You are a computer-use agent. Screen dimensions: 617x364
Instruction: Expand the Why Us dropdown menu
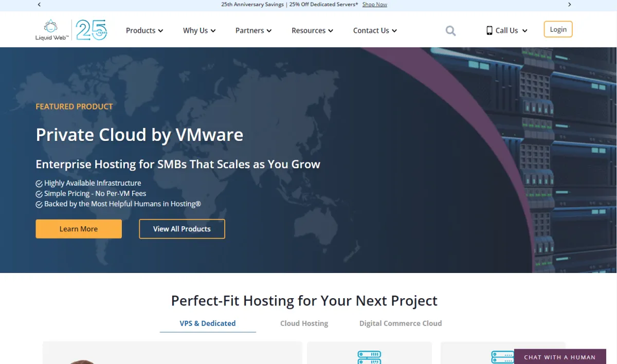tap(199, 30)
